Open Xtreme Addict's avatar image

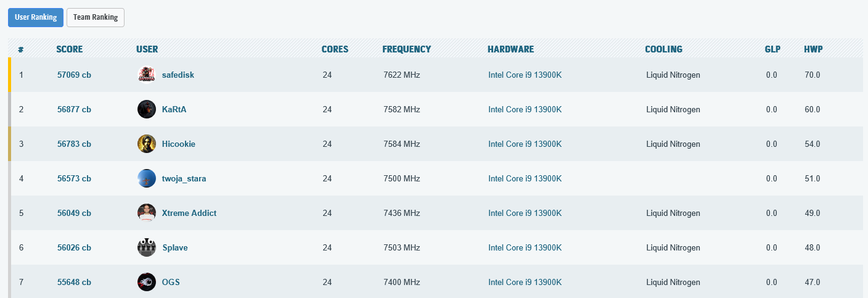coord(147,213)
